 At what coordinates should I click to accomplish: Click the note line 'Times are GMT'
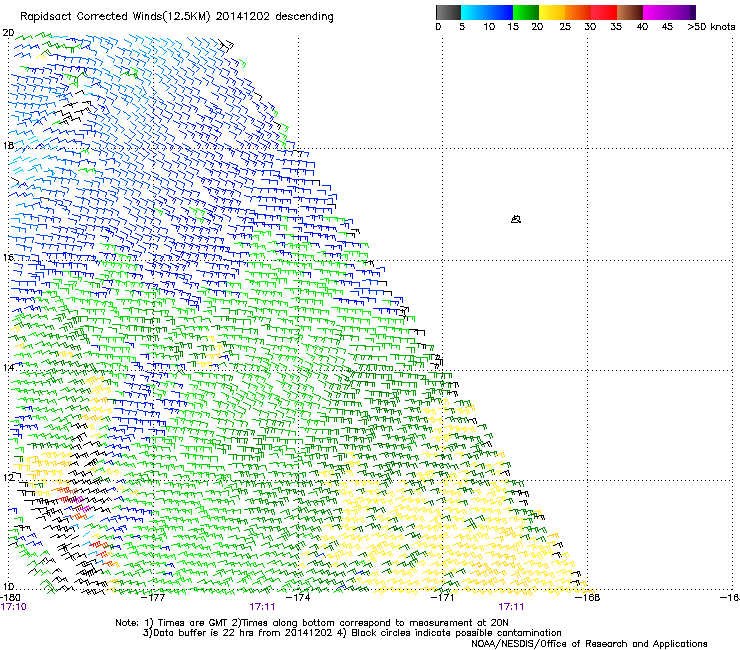(x=191, y=623)
